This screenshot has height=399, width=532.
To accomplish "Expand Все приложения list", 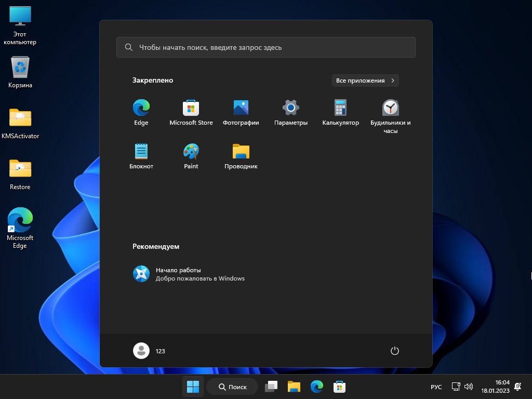I will (x=365, y=81).
